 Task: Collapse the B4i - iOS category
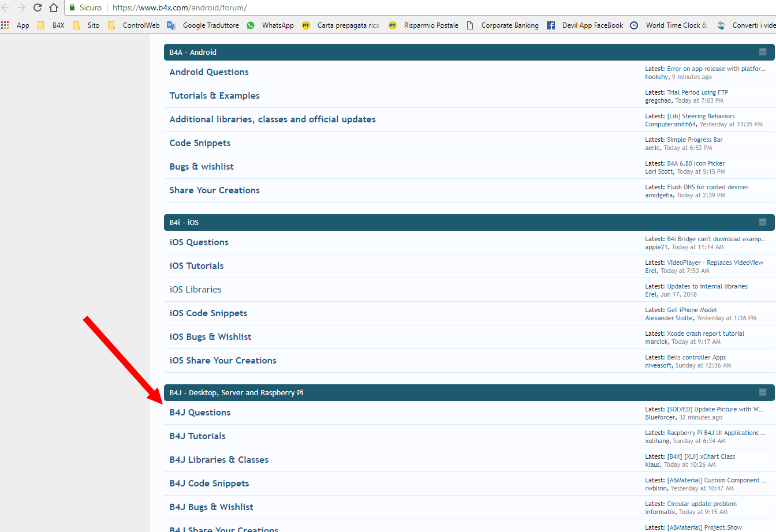[762, 222]
